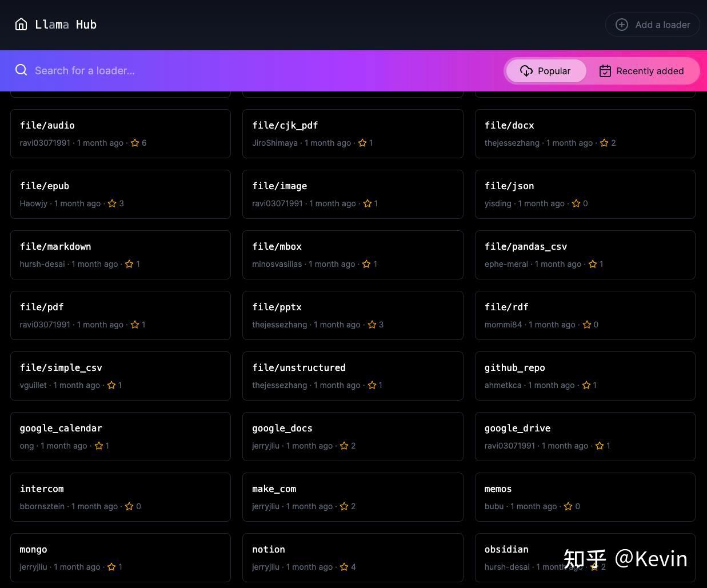
Task: Open the file/pdf loader card
Action: [121, 315]
